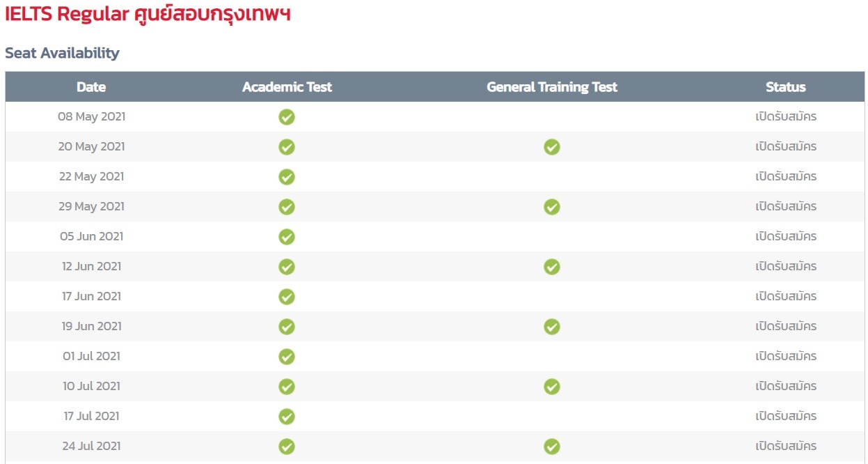Image resolution: width=868 pixels, height=464 pixels.
Task: Click General Training checkmark for 24 Jul 2021
Action: [x=552, y=447]
